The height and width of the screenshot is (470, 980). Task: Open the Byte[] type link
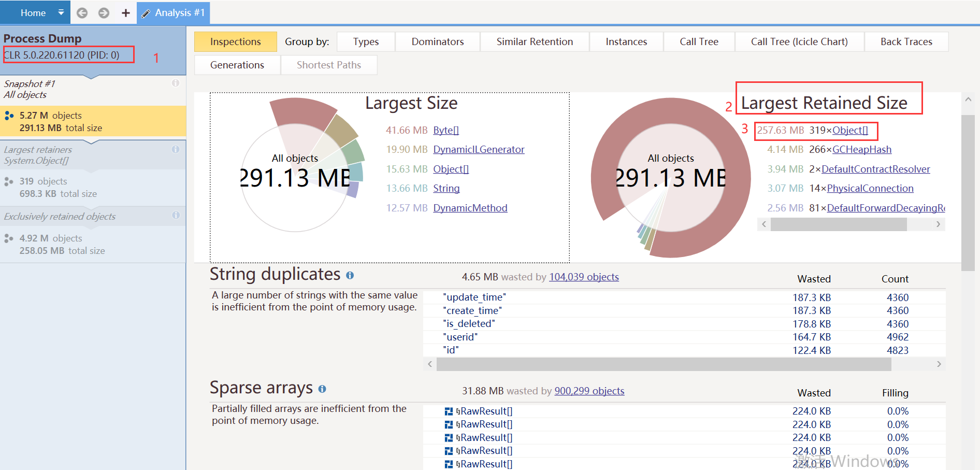[446, 130]
